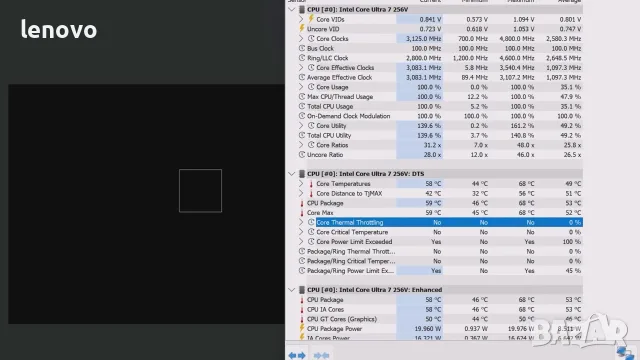Expand the Core Critical Temperature row
Viewport: 640px width, 360px height.
tap(301, 232)
